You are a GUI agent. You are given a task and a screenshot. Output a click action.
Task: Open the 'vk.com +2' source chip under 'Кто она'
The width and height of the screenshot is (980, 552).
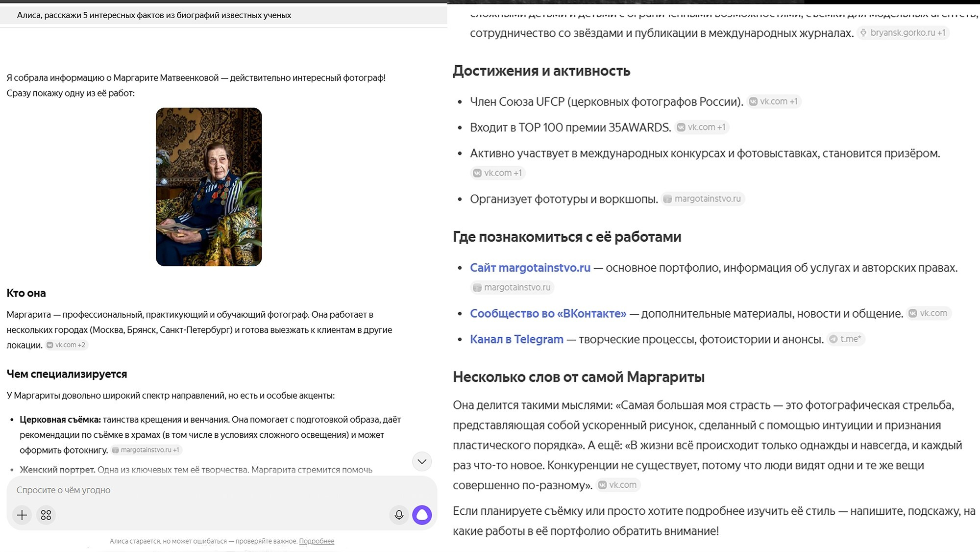[66, 345]
